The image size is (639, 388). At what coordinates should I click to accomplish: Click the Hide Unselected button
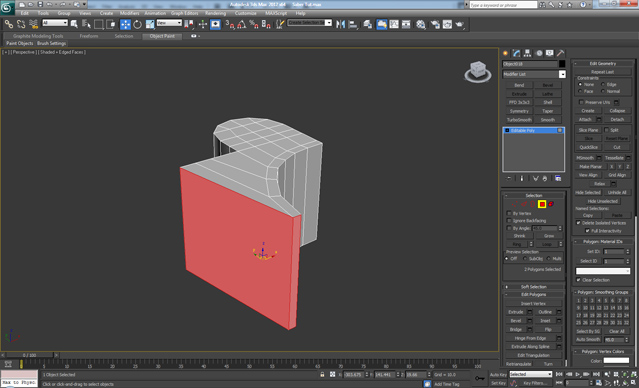pyautogui.click(x=603, y=201)
